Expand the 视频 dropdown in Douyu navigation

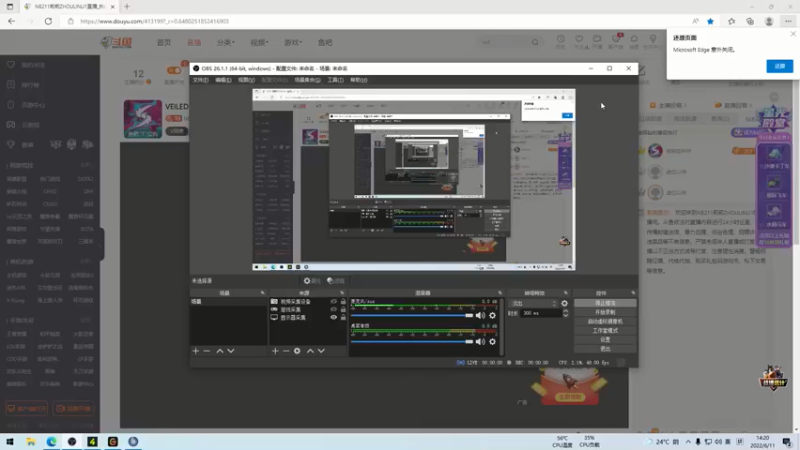coord(259,42)
